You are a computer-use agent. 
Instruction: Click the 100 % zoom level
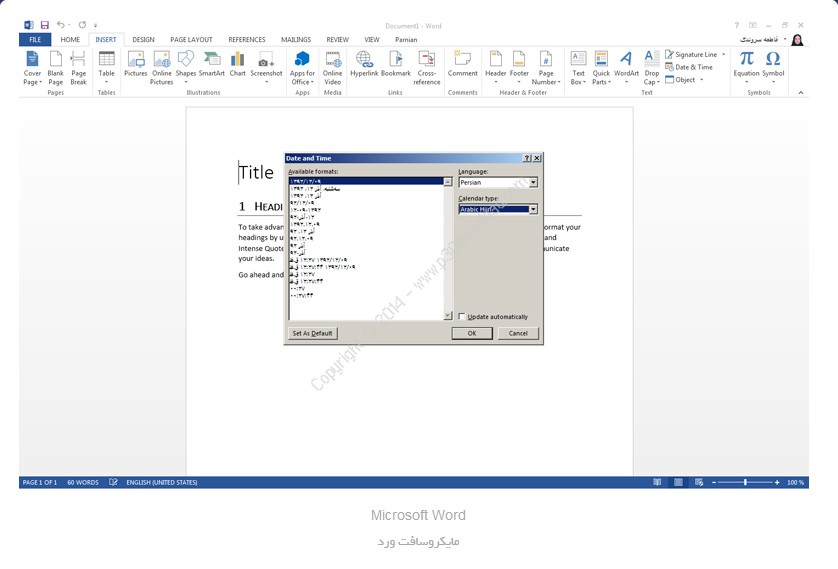[795, 482]
